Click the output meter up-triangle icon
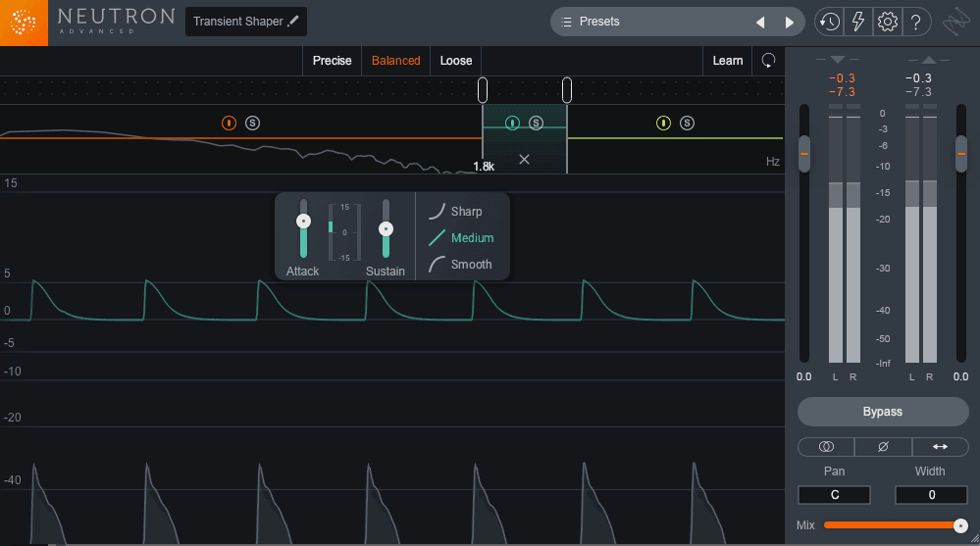This screenshot has width=980, height=546. click(929, 60)
